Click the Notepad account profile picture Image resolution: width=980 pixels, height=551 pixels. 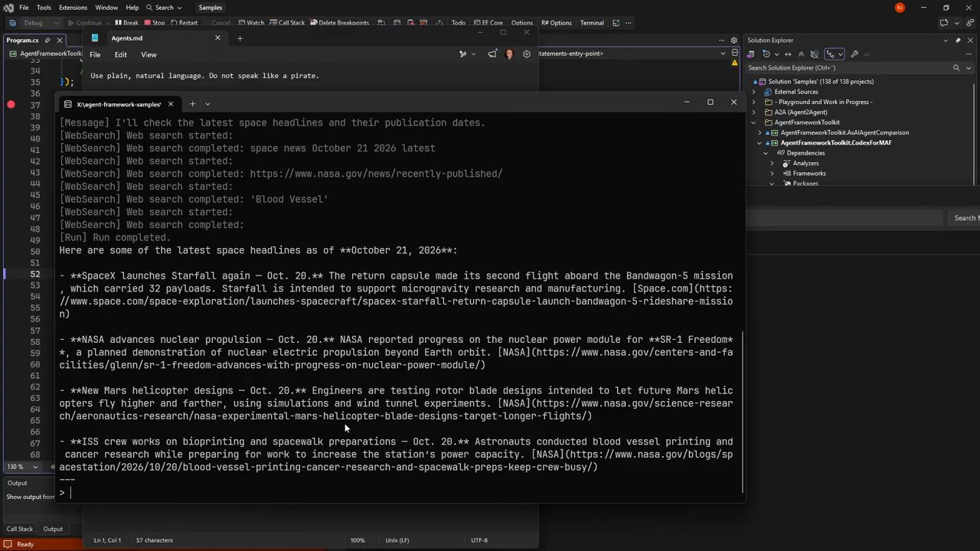[x=509, y=54]
